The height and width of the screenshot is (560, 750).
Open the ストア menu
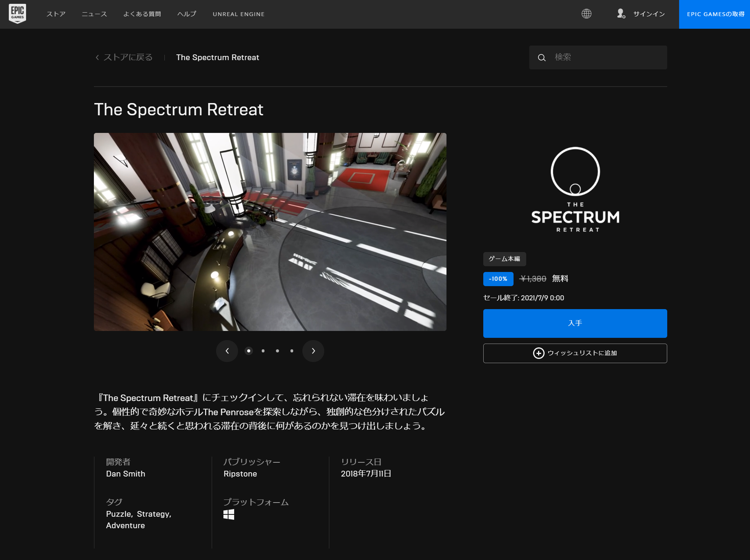[56, 14]
